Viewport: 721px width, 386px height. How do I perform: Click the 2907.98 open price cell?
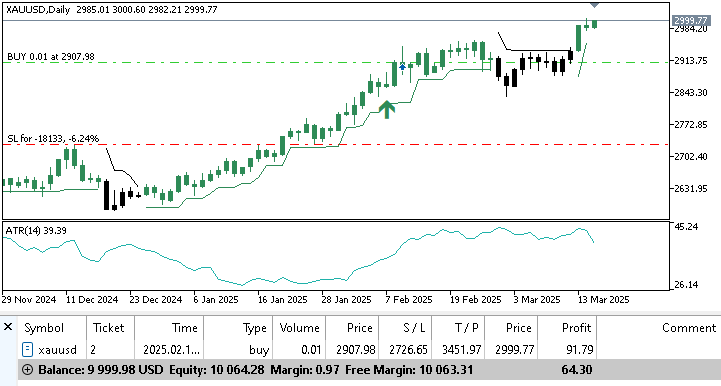click(x=356, y=350)
